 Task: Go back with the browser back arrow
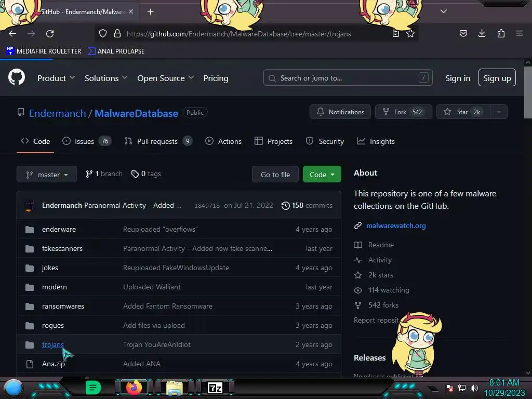click(x=12, y=34)
